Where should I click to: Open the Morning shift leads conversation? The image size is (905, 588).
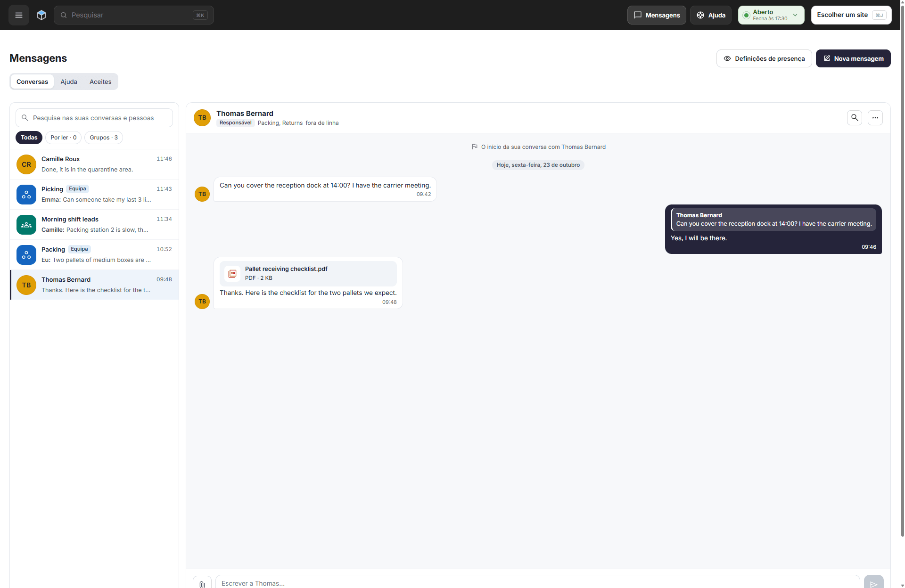[94, 225]
